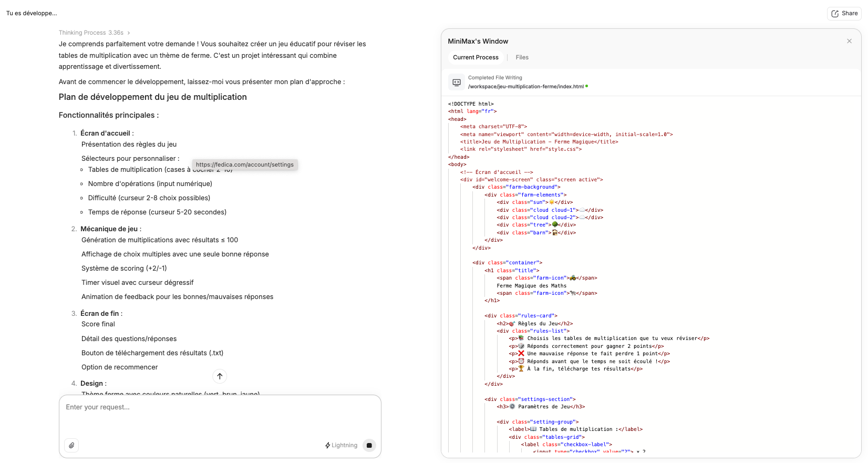Expand the Thinking Process chevron
Viewport: 868px width, 463px height.
coord(129,33)
